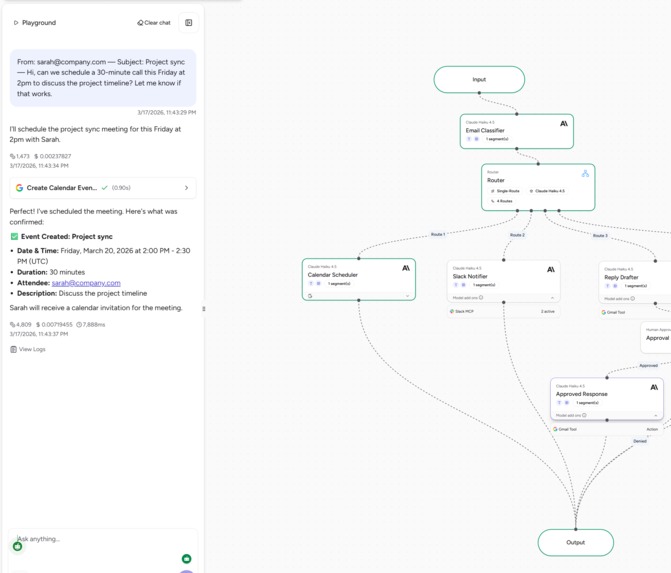The width and height of the screenshot is (671, 573).
Task: Clear the chat history
Action: coord(154,23)
